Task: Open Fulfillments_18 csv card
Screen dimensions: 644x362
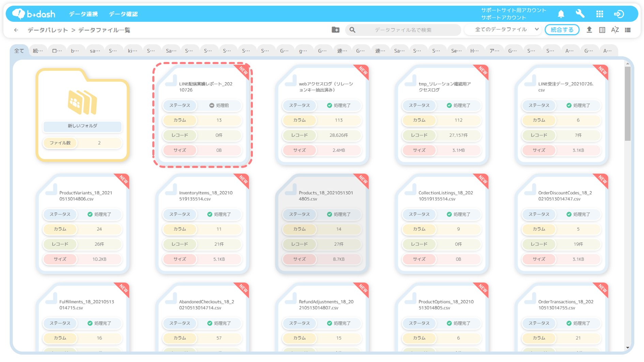Action: pyautogui.click(x=82, y=317)
